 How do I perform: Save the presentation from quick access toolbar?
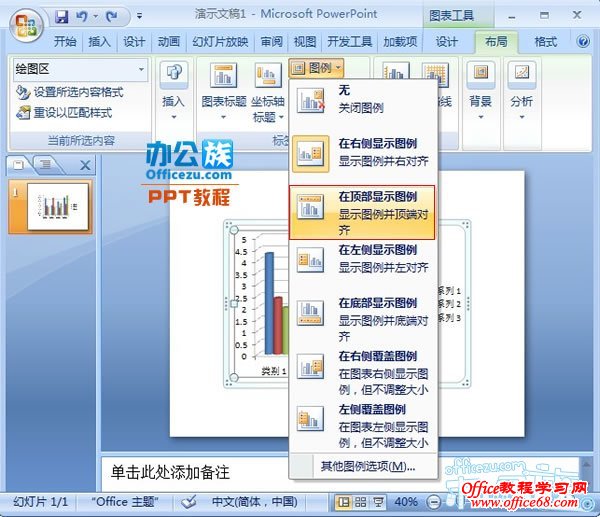point(62,17)
